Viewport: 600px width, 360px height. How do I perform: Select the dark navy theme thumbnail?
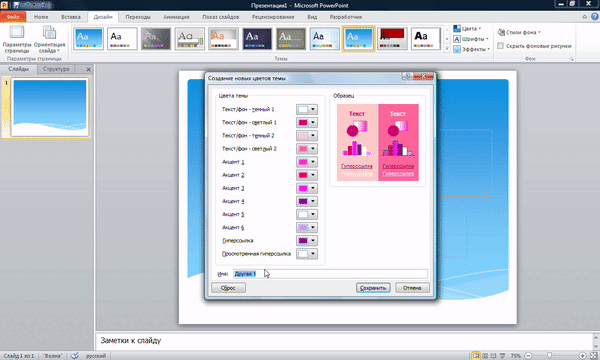click(257, 39)
